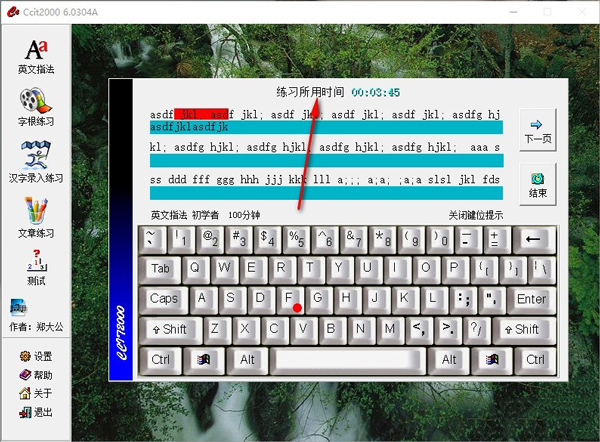Click second cyan typing input line

click(326, 160)
